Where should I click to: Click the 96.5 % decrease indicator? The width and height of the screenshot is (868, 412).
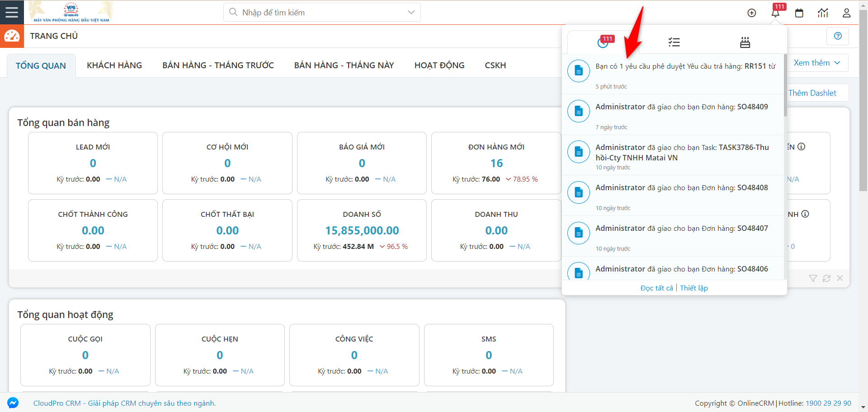pos(394,247)
